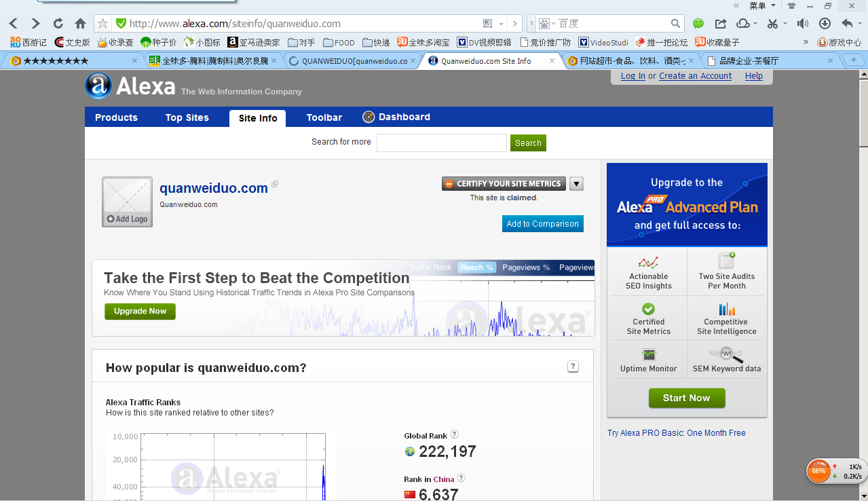
Task: Reload the current Alexa page
Action: (58, 24)
